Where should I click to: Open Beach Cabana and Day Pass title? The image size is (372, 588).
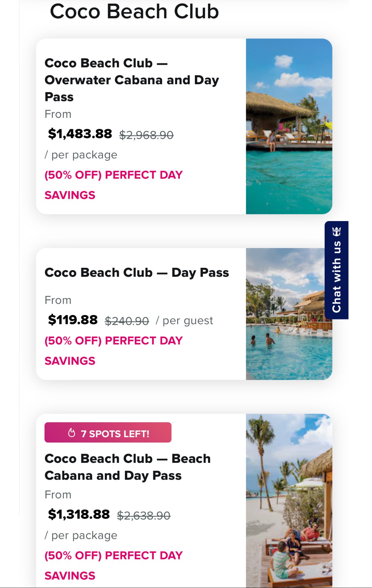point(127,467)
